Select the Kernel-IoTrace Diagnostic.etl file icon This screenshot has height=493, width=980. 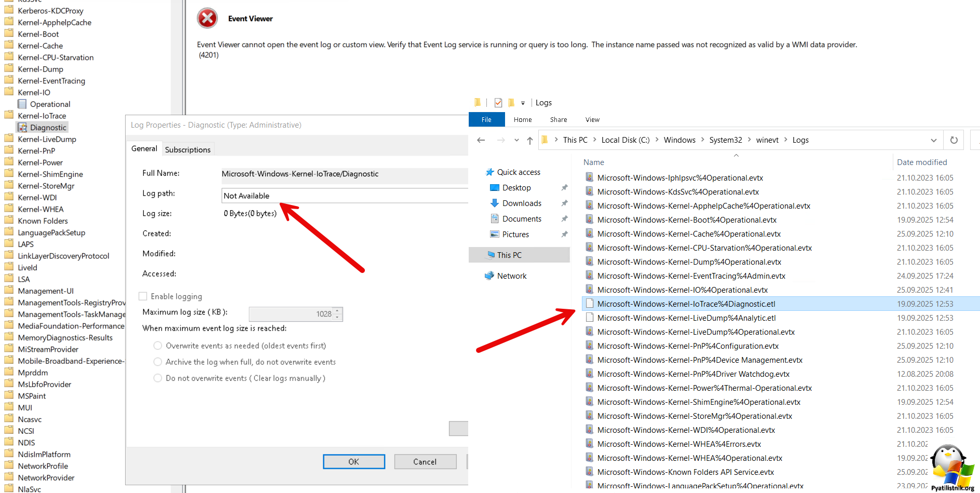click(590, 304)
